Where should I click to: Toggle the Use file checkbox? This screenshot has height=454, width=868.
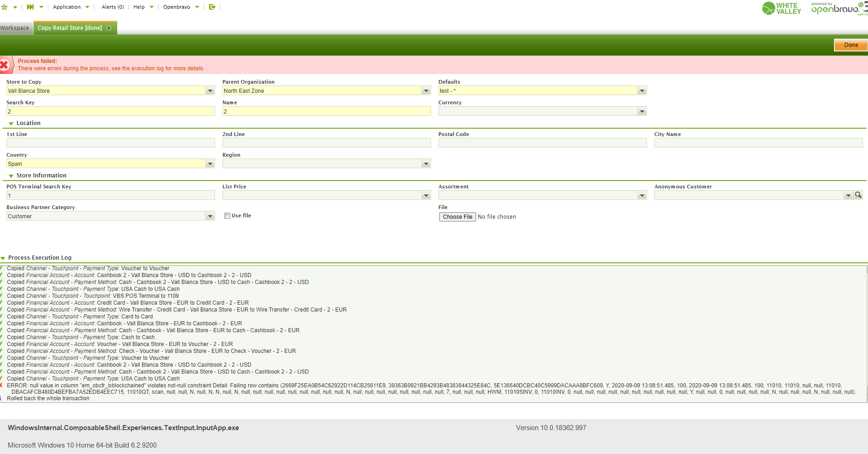click(227, 216)
